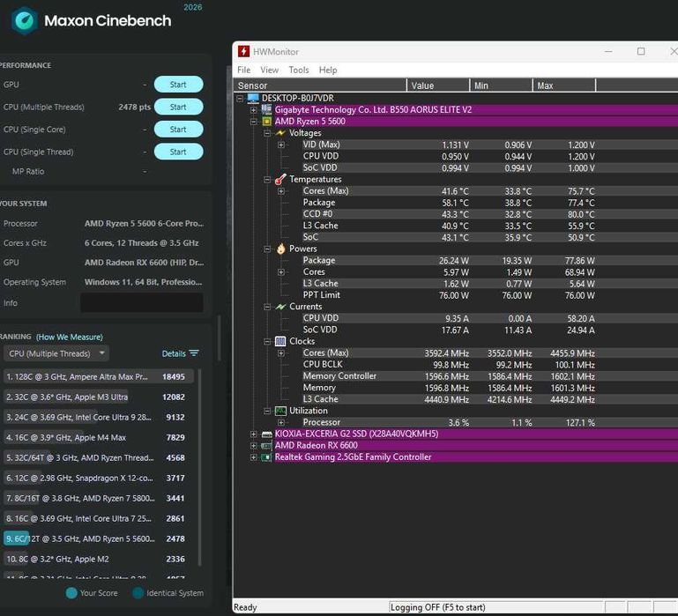The image size is (678, 616).
Task: Click the Min column header
Action: coord(501,85)
